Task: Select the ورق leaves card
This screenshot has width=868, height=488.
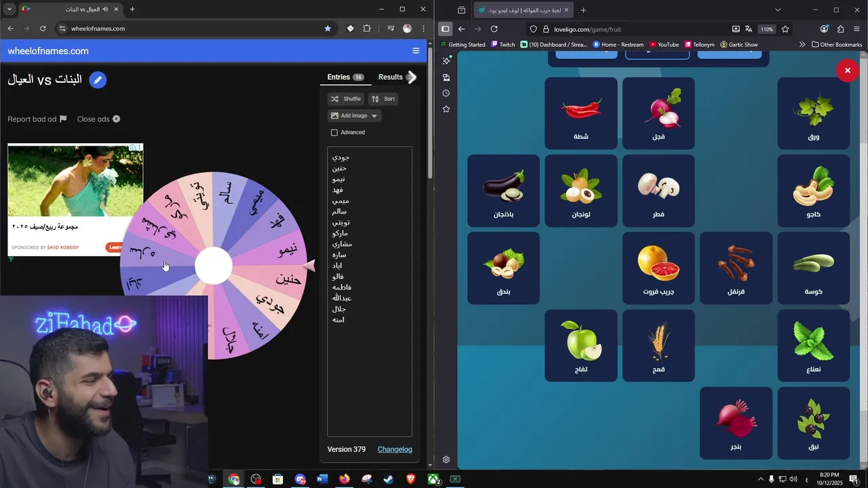Action: 814,113
